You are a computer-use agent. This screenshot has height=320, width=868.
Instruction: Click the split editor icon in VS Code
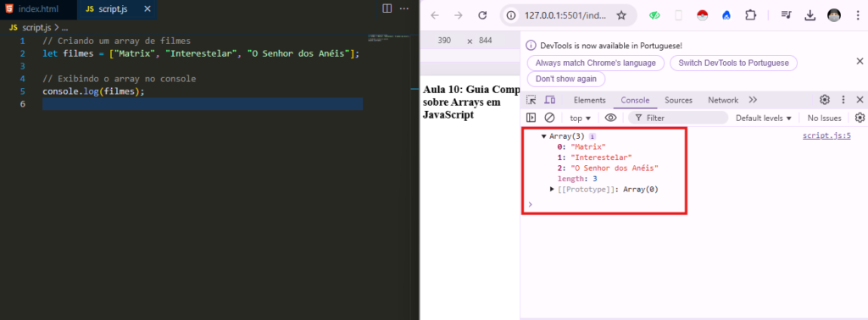tap(387, 8)
